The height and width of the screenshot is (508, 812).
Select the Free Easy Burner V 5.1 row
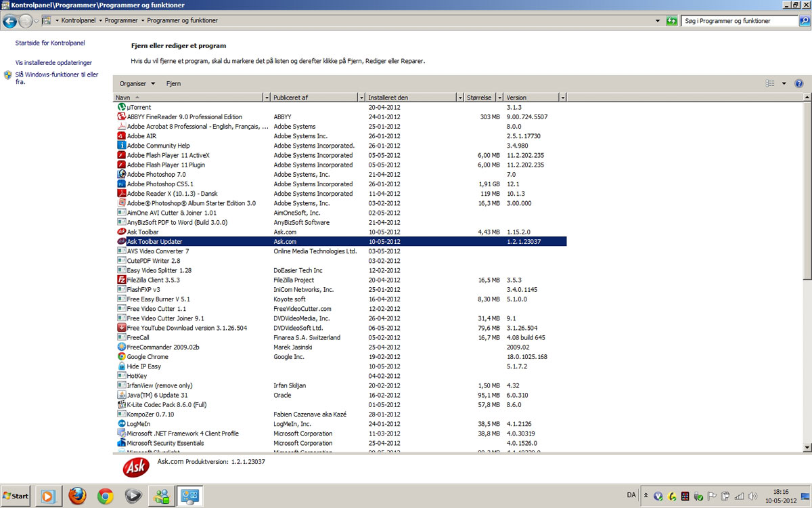[341, 299]
